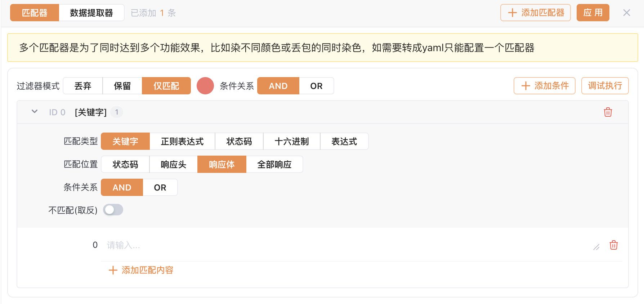This screenshot has height=304, width=644.
Task: Select 正则表达式 match type
Action: click(182, 142)
